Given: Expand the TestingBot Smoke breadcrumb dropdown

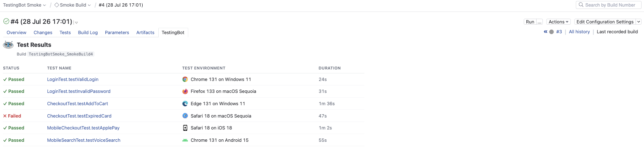Looking at the screenshot, I should tap(45, 5).
